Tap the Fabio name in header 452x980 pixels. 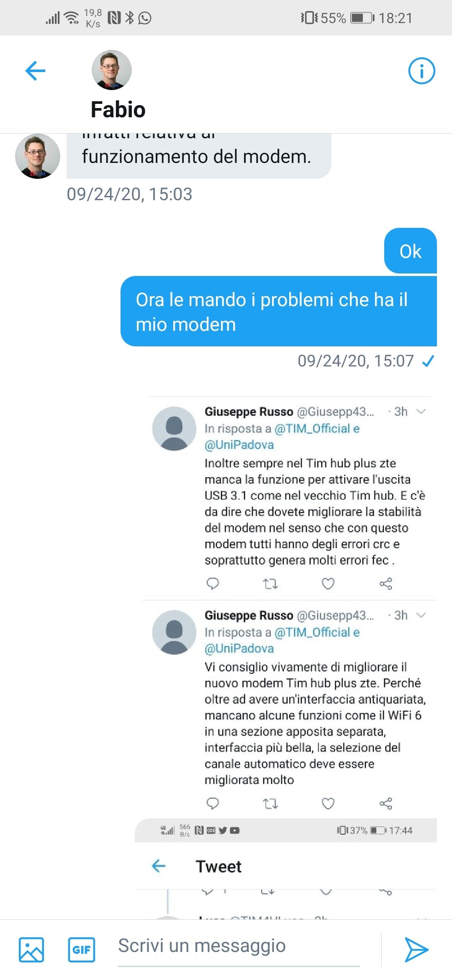coord(118,110)
